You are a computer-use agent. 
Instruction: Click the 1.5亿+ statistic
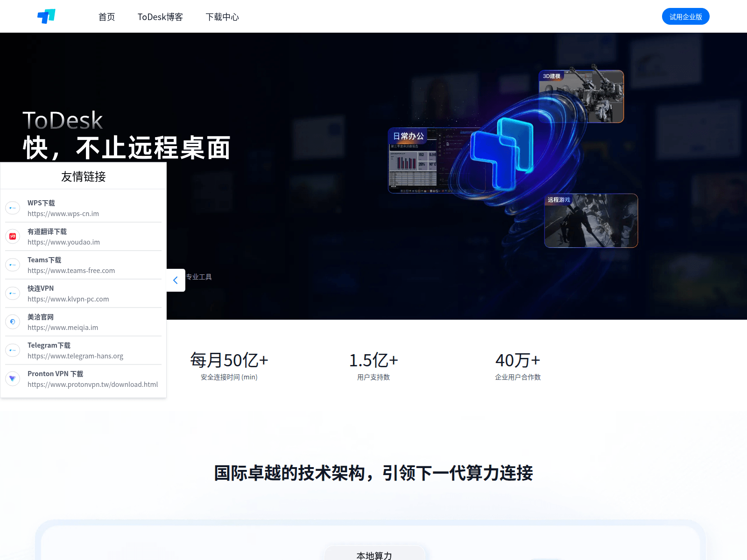373,360
